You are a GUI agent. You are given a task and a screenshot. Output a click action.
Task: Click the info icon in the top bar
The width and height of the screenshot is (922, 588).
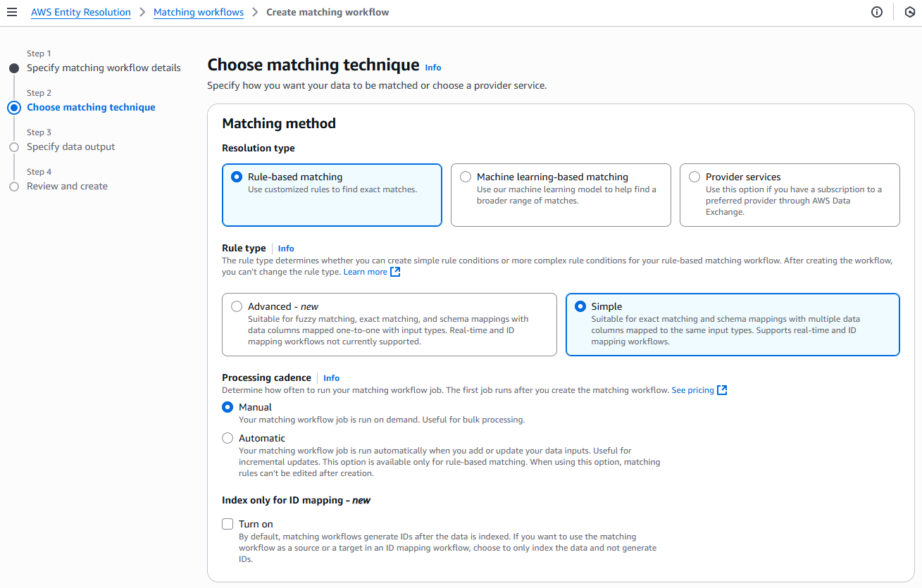coord(876,12)
